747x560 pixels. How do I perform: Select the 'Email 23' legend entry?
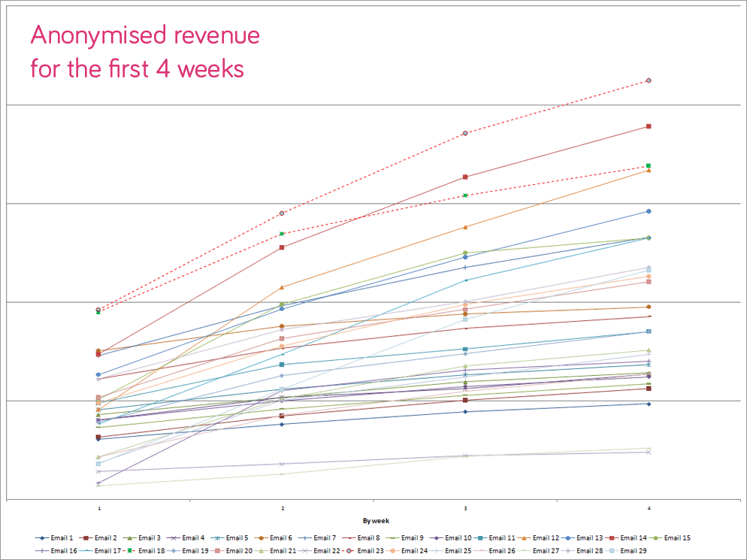point(363,550)
